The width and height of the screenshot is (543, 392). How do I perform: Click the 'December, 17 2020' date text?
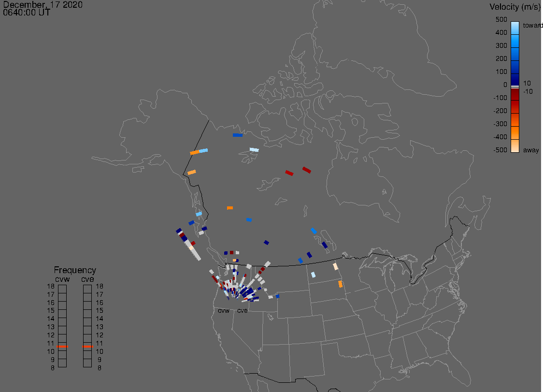pos(43,4)
